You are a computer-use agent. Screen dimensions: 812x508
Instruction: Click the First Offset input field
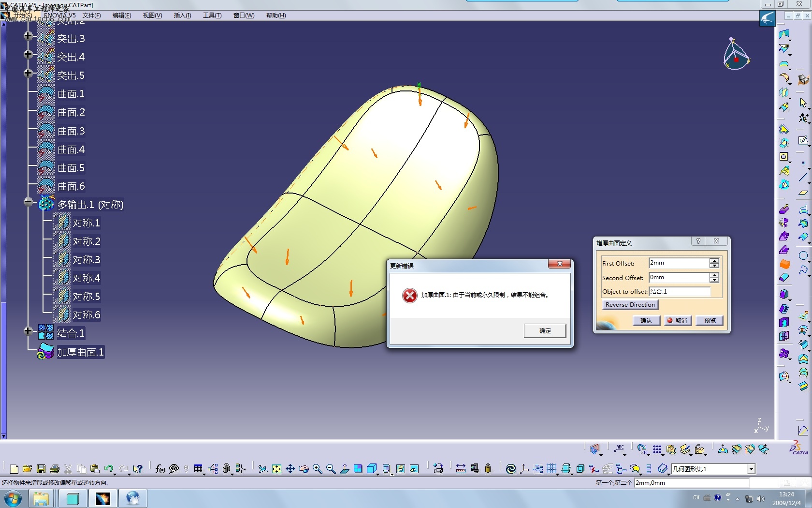(x=679, y=263)
